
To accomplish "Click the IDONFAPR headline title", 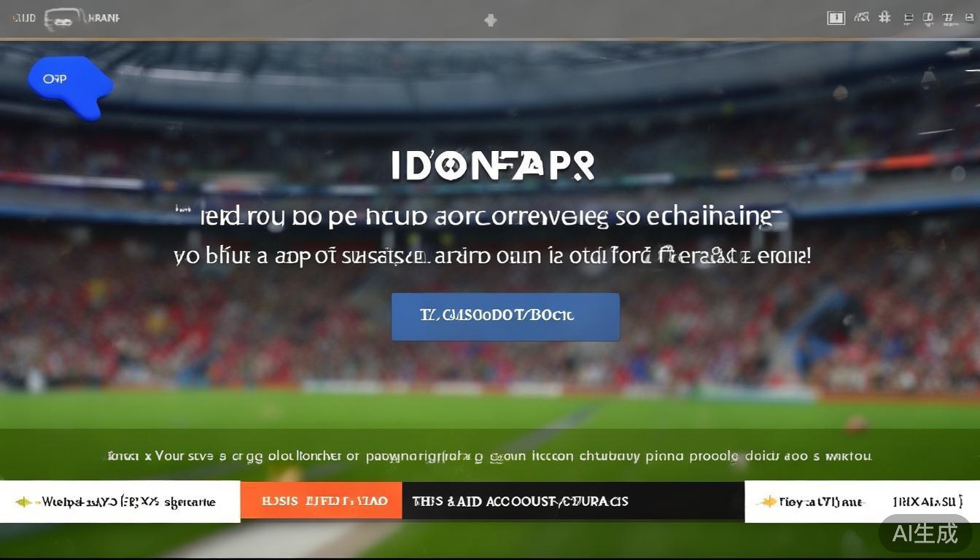I will pyautogui.click(x=493, y=166).
